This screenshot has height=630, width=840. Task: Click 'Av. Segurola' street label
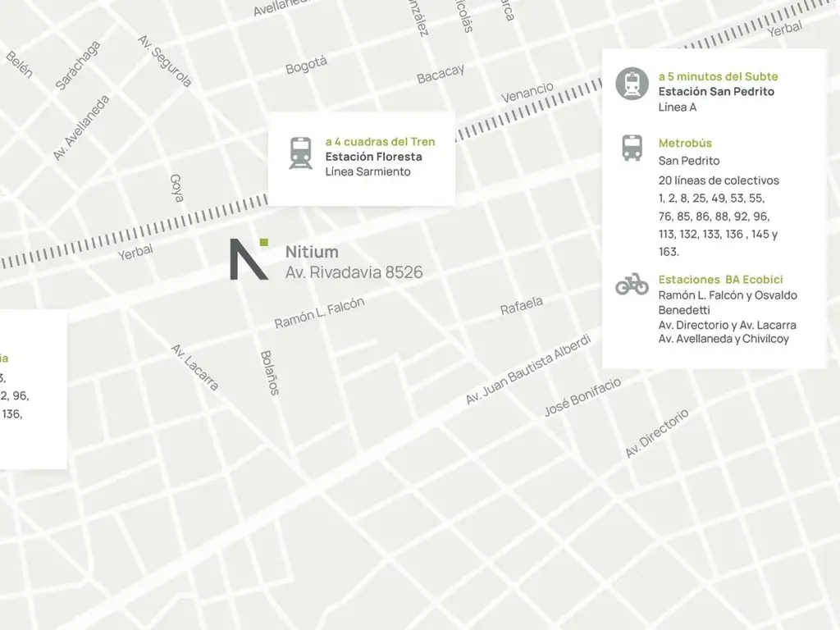[x=164, y=61]
